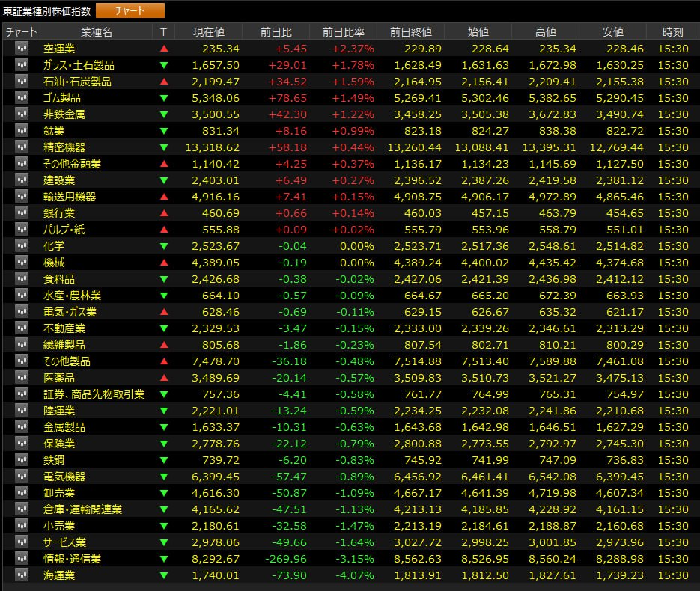Click chart icon beside 精密機器
The image size is (700, 591).
click(22, 147)
